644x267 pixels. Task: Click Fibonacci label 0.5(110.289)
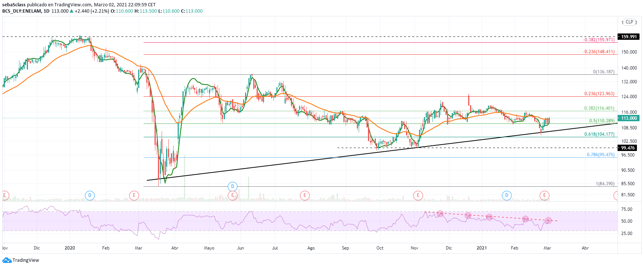pyautogui.click(x=602, y=121)
